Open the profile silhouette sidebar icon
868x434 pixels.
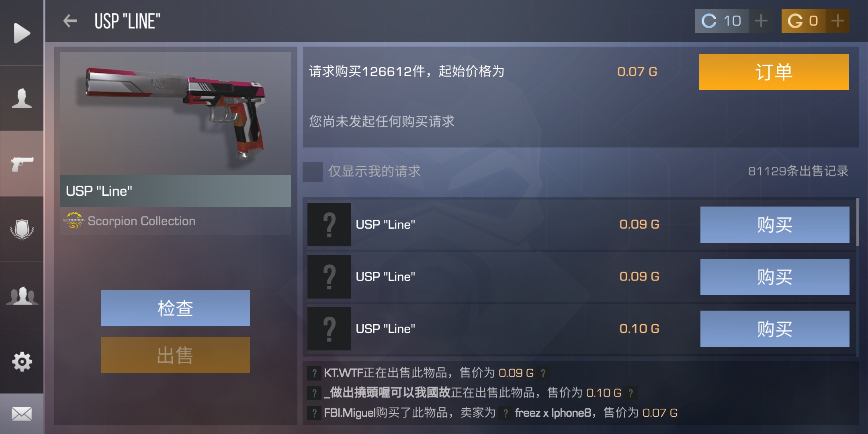tap(22, 98)
